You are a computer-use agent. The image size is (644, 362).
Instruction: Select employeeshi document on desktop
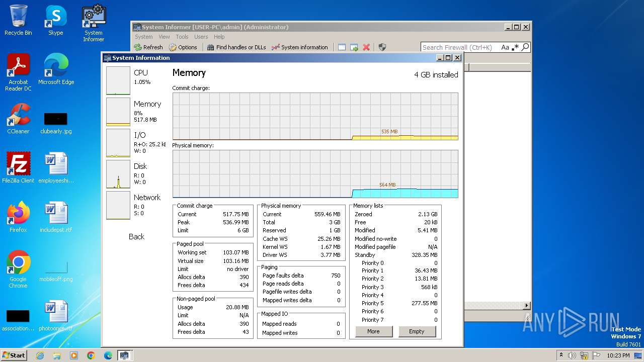click(x=56, y=167)
